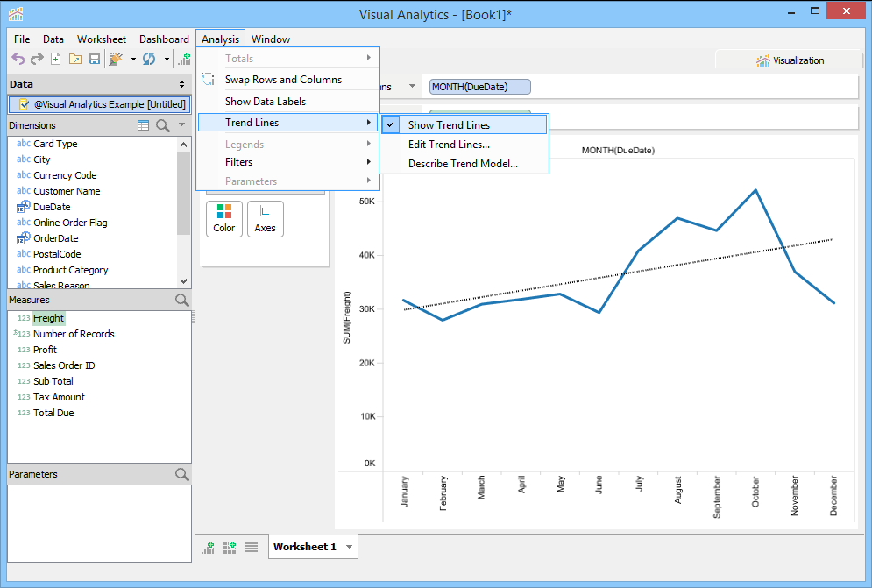This screenshot has width=872, height=588.
Task: Click the new document toolbar icon
Action: [55, 59]
